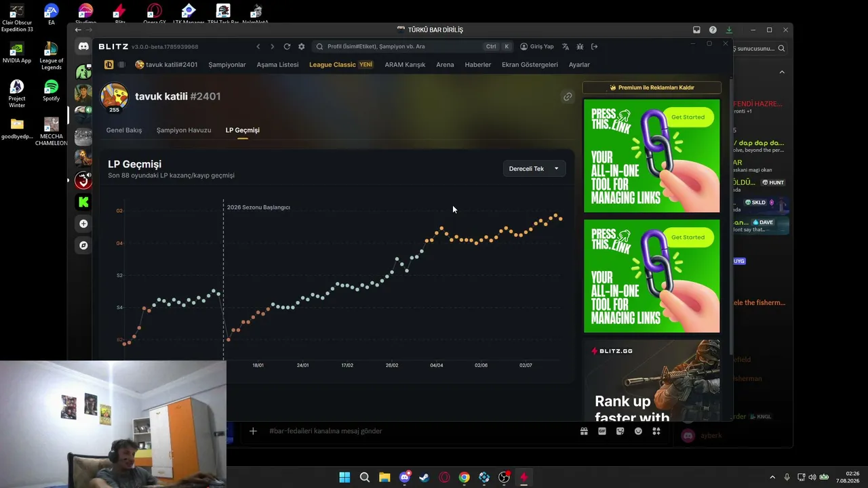Click Premium ile Reklamları Kaldır button

click(x=652, y=87)
